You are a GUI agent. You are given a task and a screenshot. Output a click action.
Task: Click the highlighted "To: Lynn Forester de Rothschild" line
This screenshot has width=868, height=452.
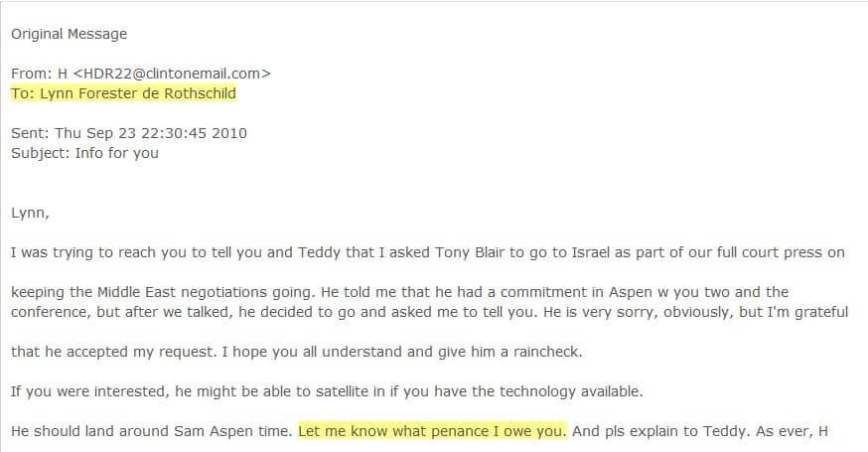click(123, 93)
